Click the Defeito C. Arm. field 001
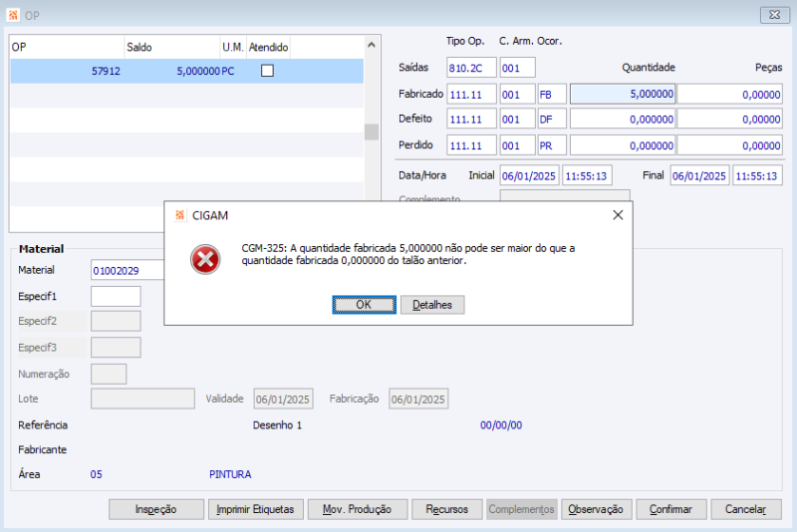The height and width of the screenshot is (532, 797). [517, 119]
